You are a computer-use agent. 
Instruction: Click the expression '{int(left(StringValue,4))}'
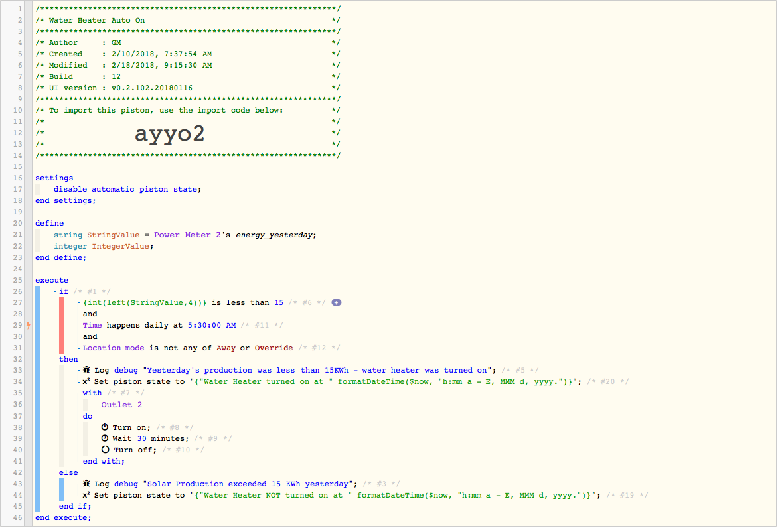coord(145,303)
